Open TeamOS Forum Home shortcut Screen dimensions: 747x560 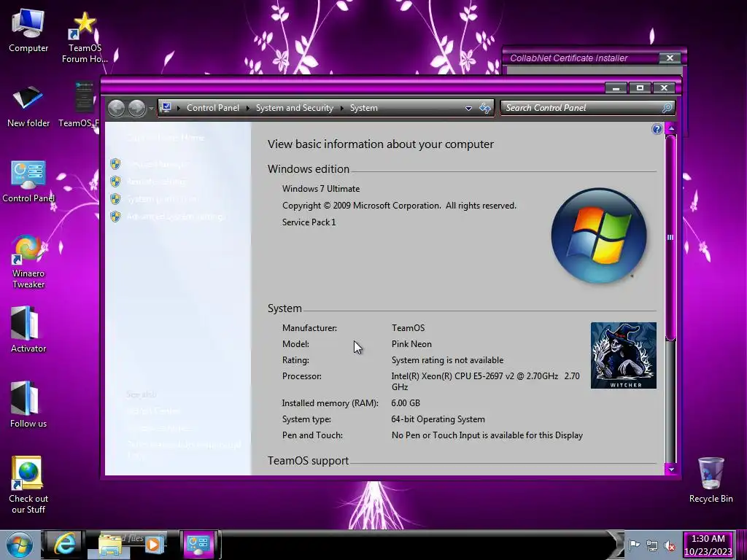tap(85, 37)
